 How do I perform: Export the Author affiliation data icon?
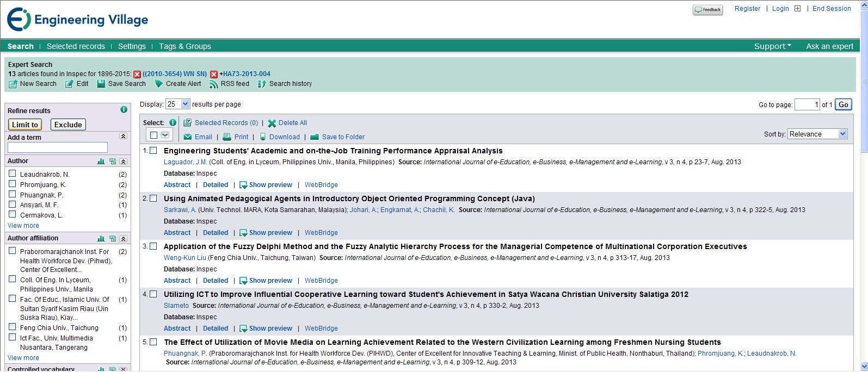pyautogui.click(x=113, y=239)
